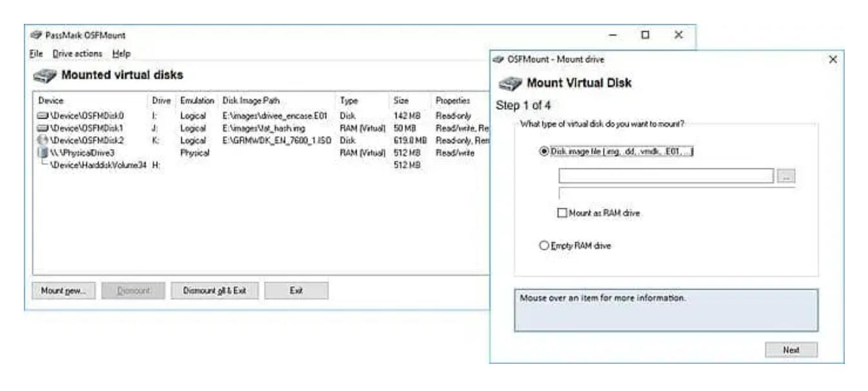Maximize the PassMark OSFMount window
The image size is (868, 391).
[x=645, y=35]
